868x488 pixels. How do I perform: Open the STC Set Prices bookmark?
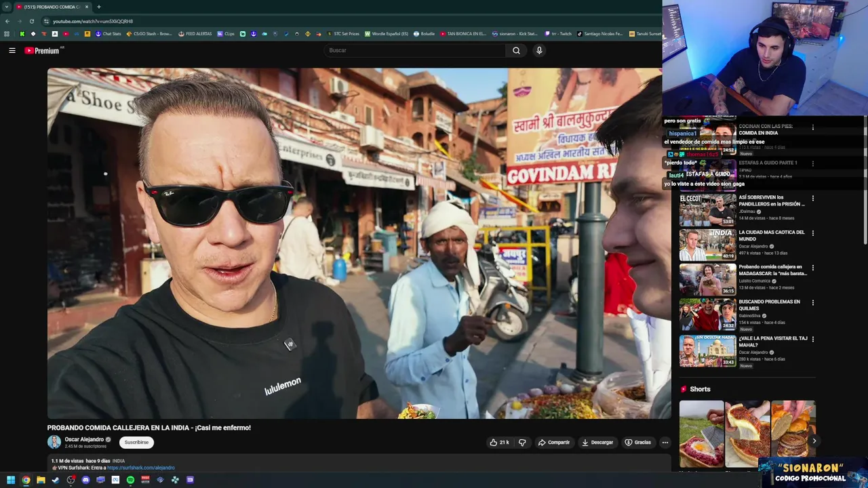coord(343,34)
